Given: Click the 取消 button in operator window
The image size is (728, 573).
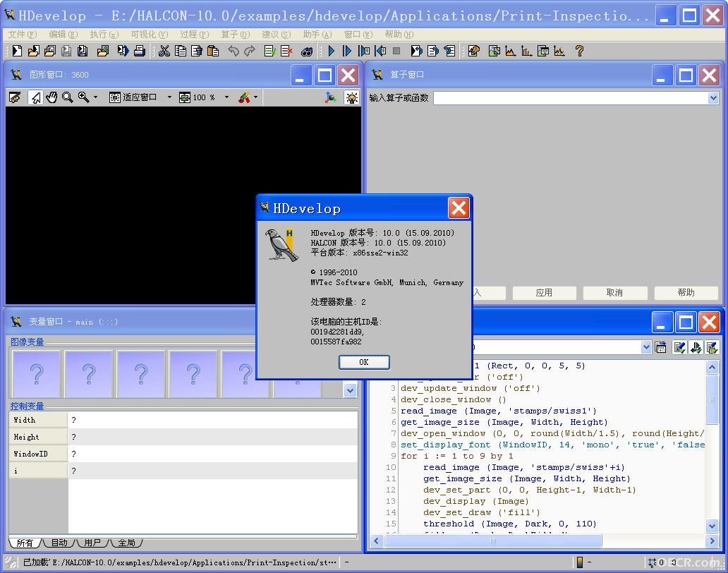Looking at the screenshot, I should click(x=614, y=293).
